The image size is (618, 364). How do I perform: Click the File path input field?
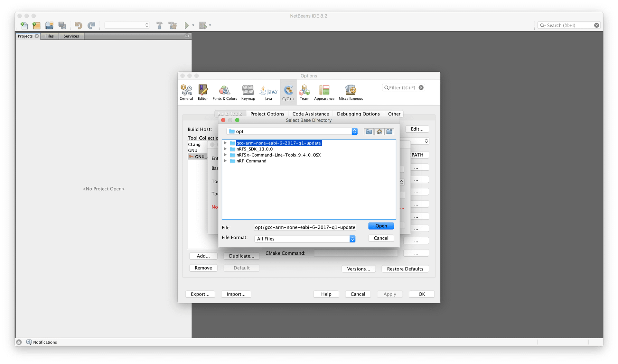pyautogui.click(x=305, y=227)
